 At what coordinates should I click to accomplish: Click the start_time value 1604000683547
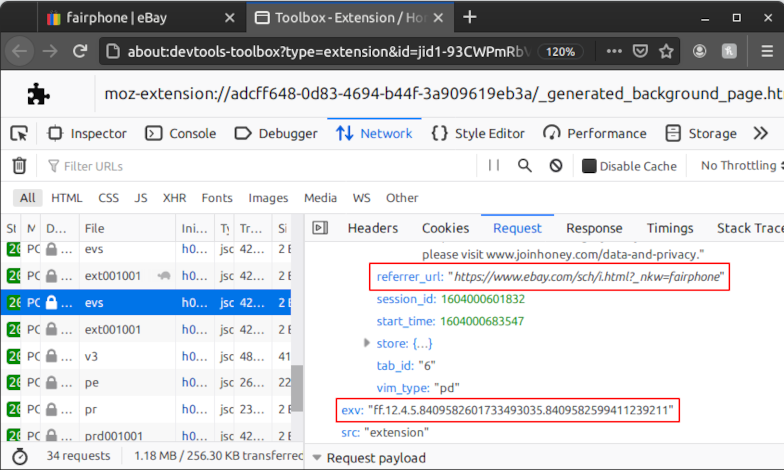click(x=482, y=321)
